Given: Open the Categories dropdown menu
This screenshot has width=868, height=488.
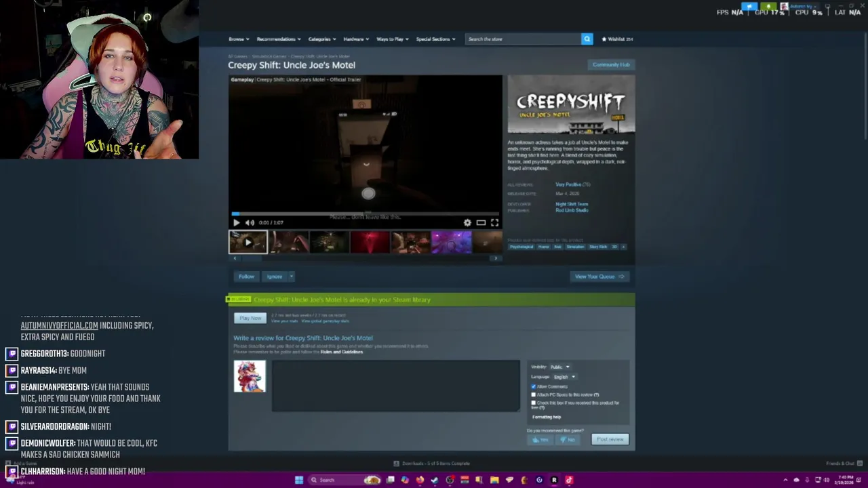Looking at the screenshot, I should click(321, 39).
